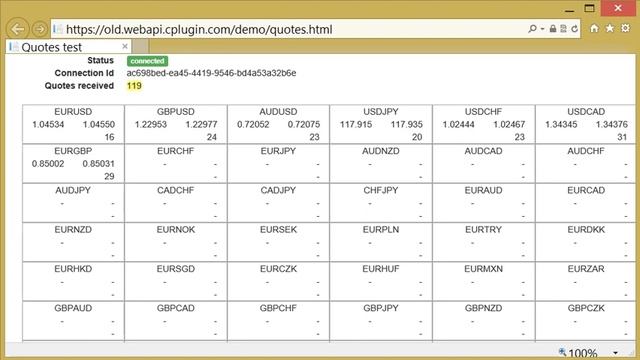Click the 100% zoom level text
Screen dimensions: 640x360
(x=582, y=353)
